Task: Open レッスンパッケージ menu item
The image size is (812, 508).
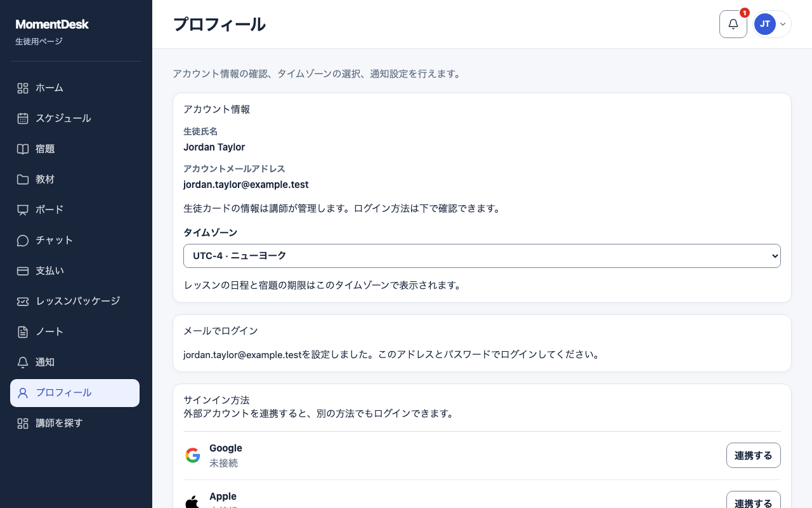Action: [75, 302]
